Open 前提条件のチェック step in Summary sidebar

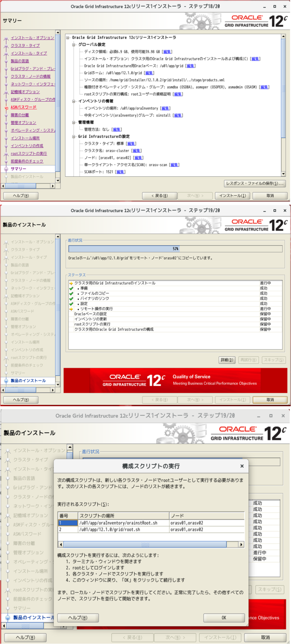tap(27, 161)
